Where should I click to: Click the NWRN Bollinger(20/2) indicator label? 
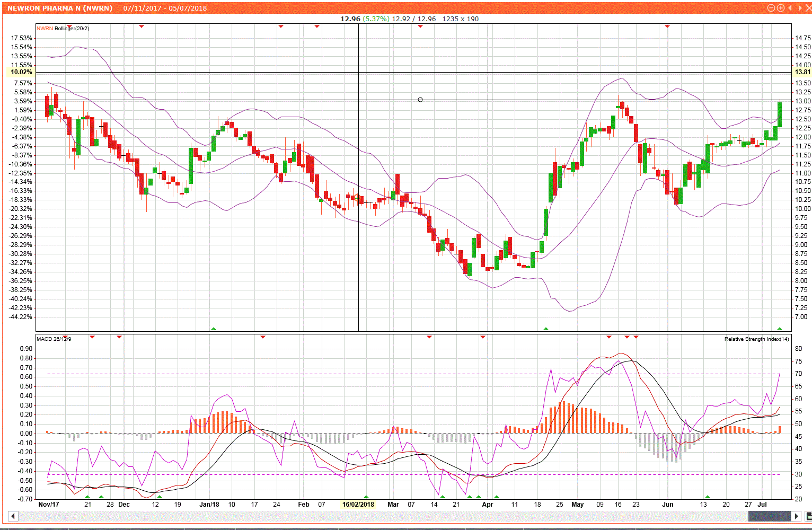click(x=63, y=28)
